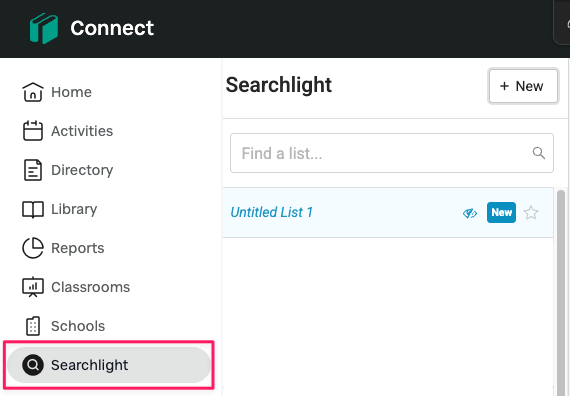Create a list with the + New button
This screenshot has width=570, height=396.
pyautogui.click(x=523, y=86)
